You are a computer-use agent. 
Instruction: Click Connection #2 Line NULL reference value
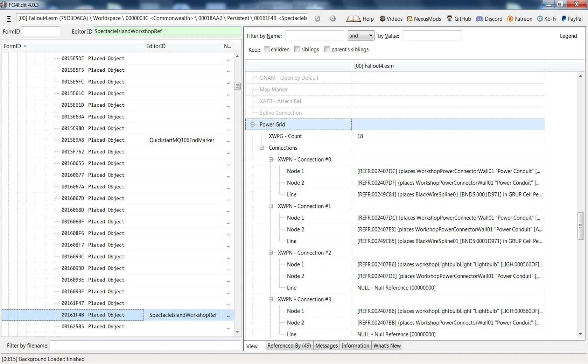(x=397, y=288)
